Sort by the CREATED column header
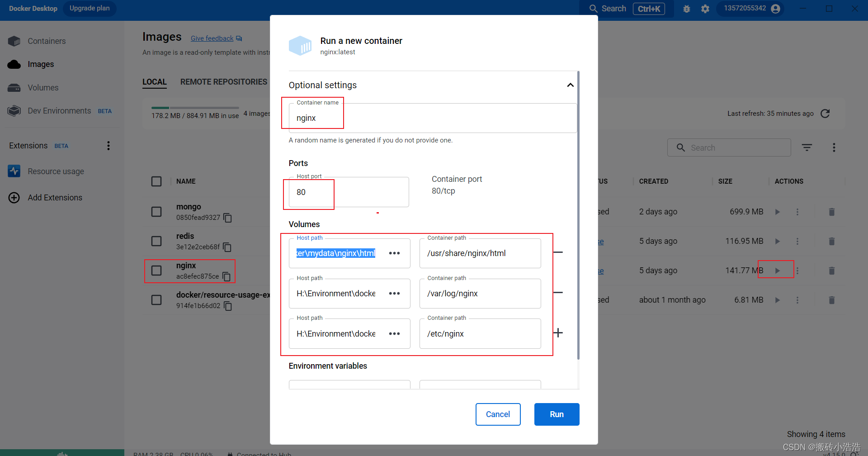Viewport: 868px width, 456px height. [653, 181]
